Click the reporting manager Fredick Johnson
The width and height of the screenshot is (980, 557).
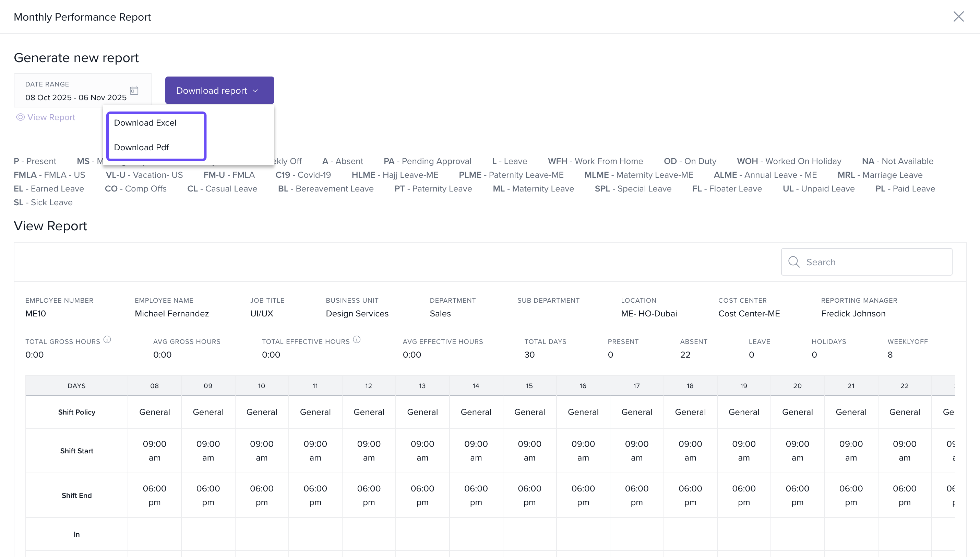click(x=853, y=313)
